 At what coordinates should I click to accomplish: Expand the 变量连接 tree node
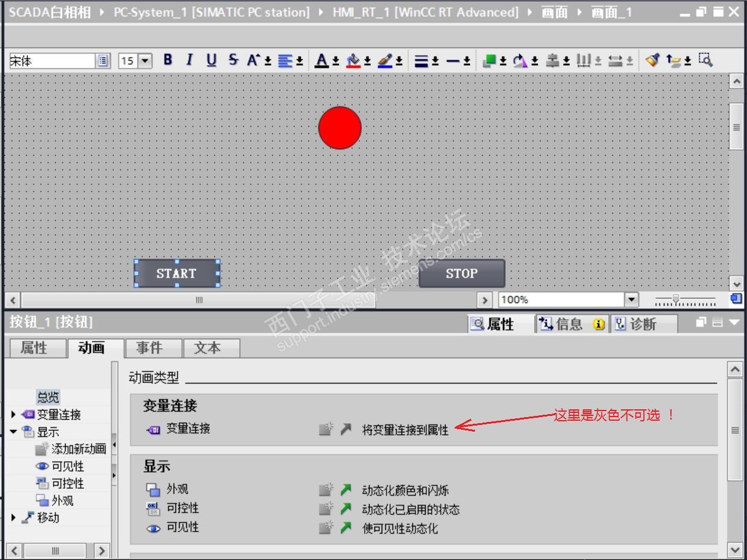[13, 415]
